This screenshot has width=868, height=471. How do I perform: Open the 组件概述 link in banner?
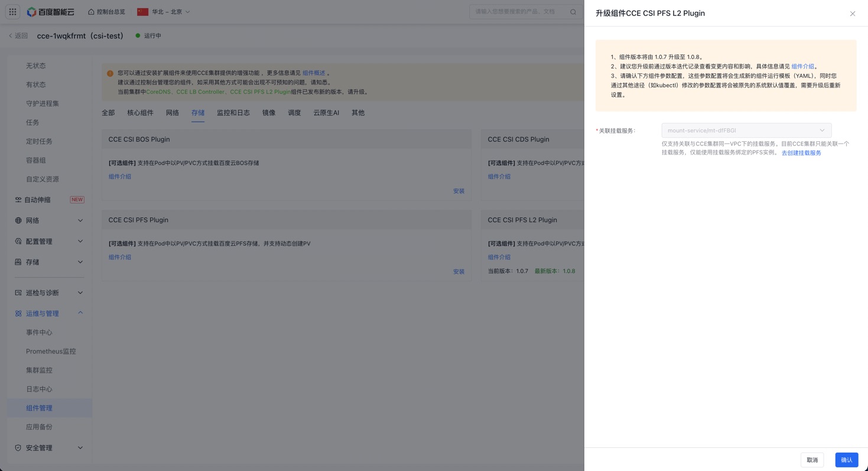314,73
